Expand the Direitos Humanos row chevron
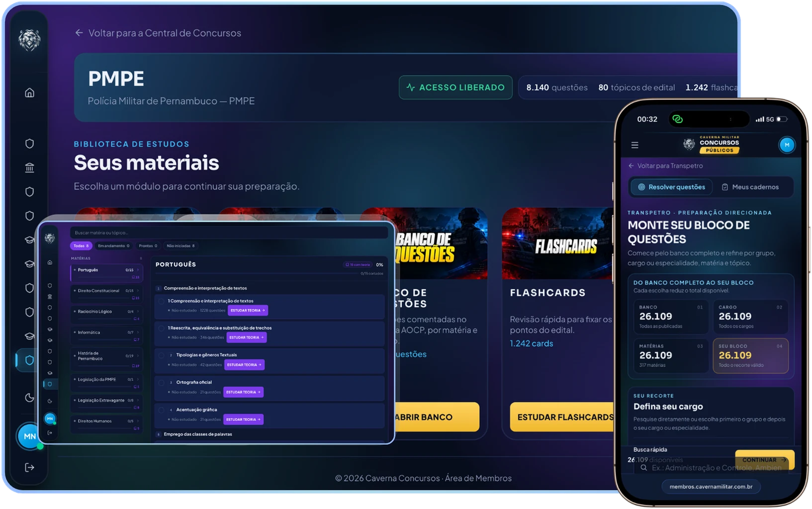Image resolution: width=812 pixels, height=509 pixels. (138, 422)
